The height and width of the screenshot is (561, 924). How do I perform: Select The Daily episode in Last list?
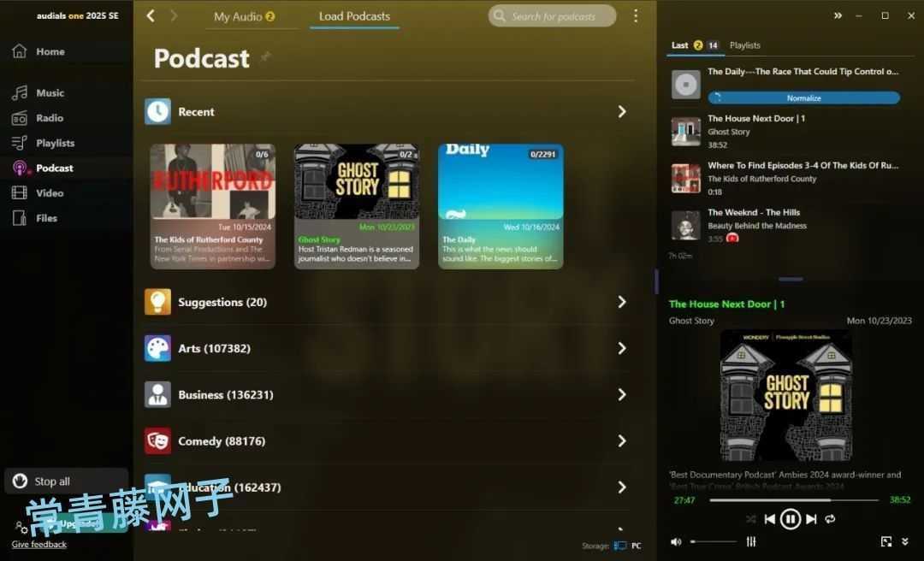tap(787, 85)
